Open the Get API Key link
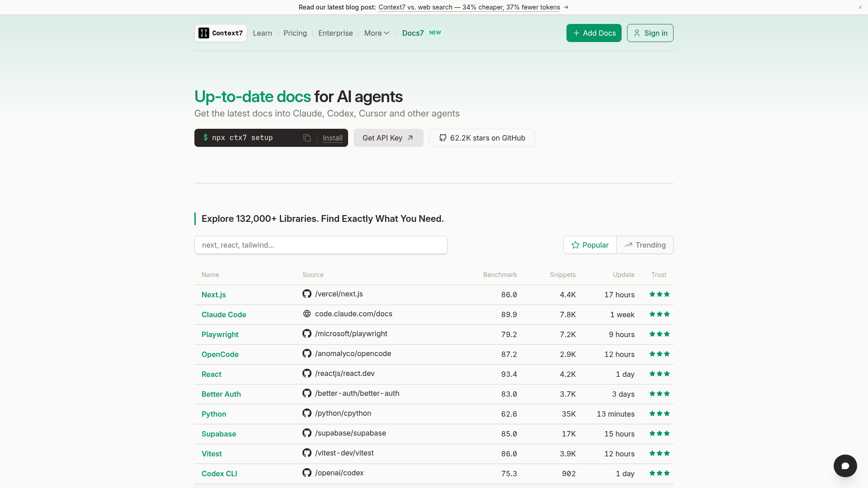Screen dimensions: 868x488 (388, 138)
